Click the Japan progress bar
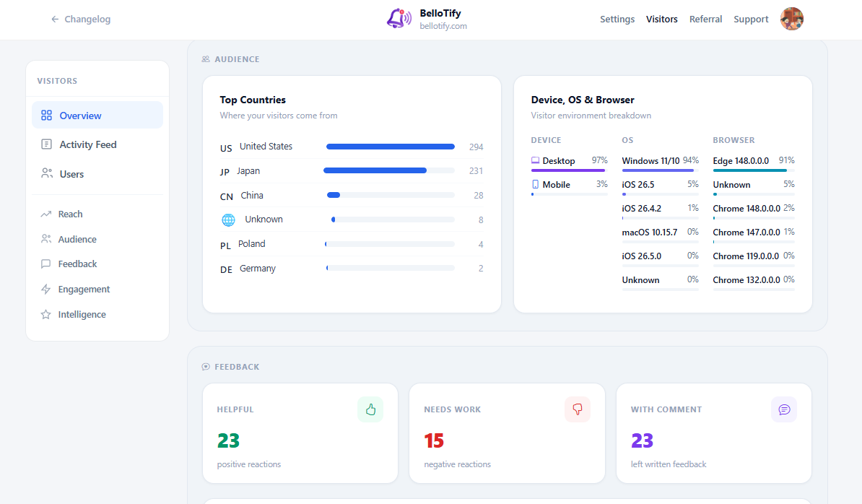Screen dimensions: 862x504 (x=389, y=171)
